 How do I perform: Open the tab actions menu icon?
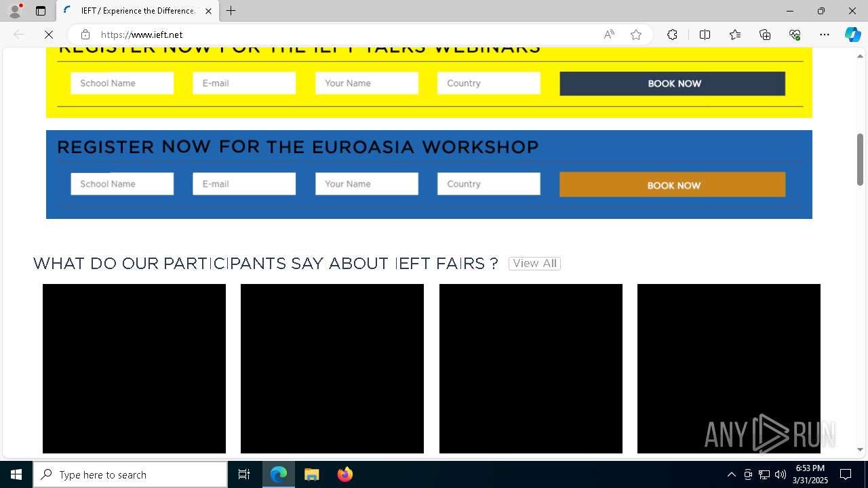[x=41, y=11]
